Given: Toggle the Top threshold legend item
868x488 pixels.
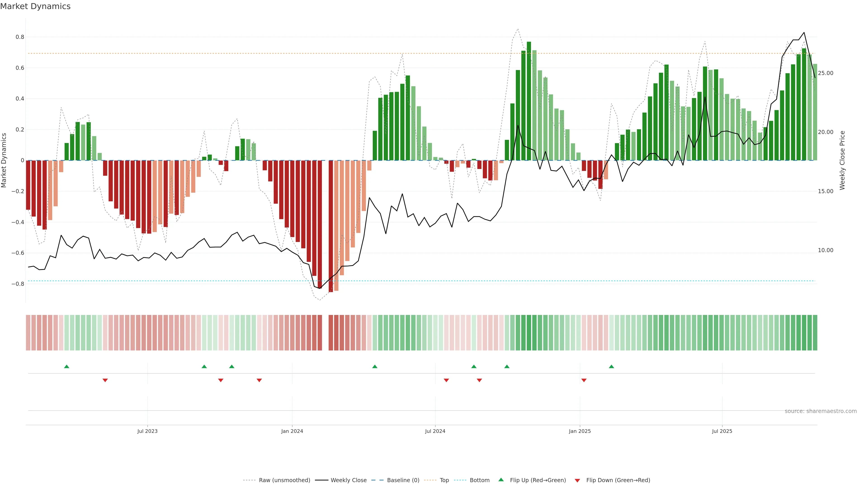Looking at the screenshot, I should (444, 480).
